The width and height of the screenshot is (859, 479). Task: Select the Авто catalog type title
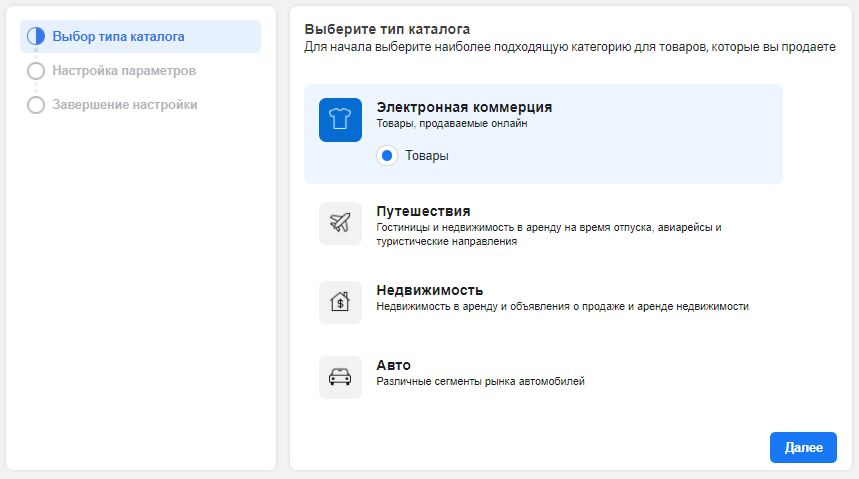pyautogui.click(x=393, y=365)
